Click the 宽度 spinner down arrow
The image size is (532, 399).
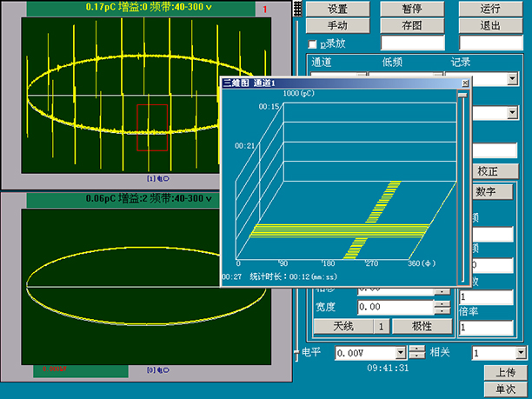point(441,311)
